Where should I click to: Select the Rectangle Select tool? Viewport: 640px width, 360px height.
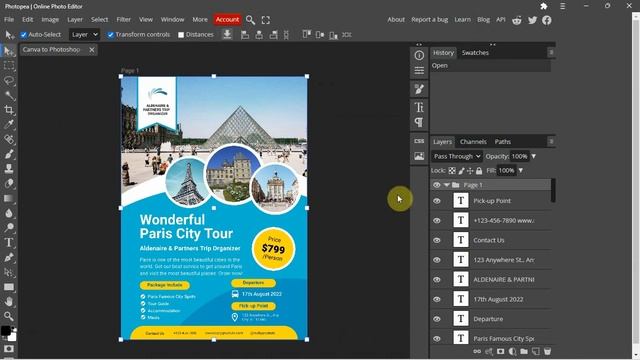[x=9, y=66]
